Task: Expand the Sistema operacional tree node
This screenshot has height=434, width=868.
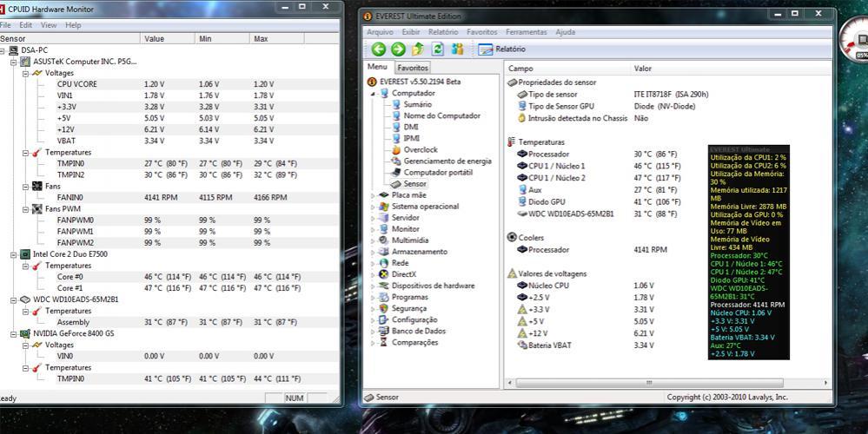Action: point(373,207)
